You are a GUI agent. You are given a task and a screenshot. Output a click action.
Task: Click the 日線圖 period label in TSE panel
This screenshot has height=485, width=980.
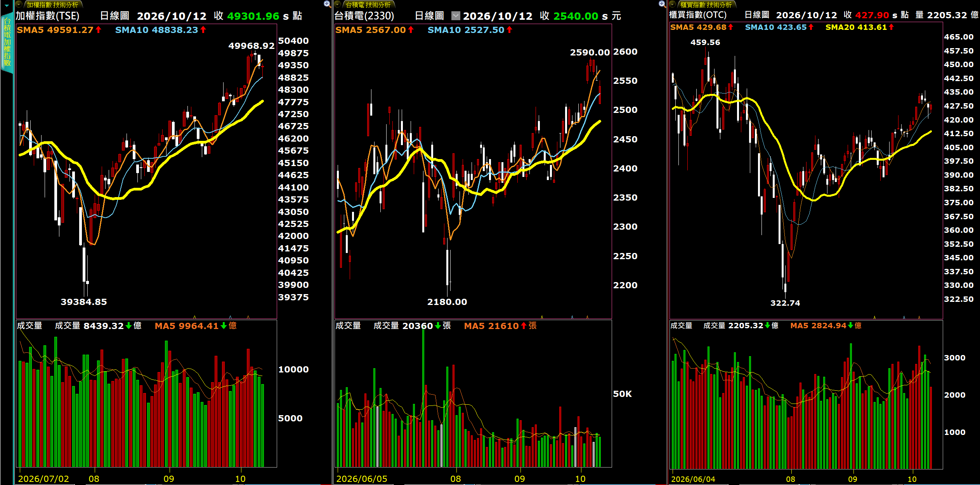point(114,16)
